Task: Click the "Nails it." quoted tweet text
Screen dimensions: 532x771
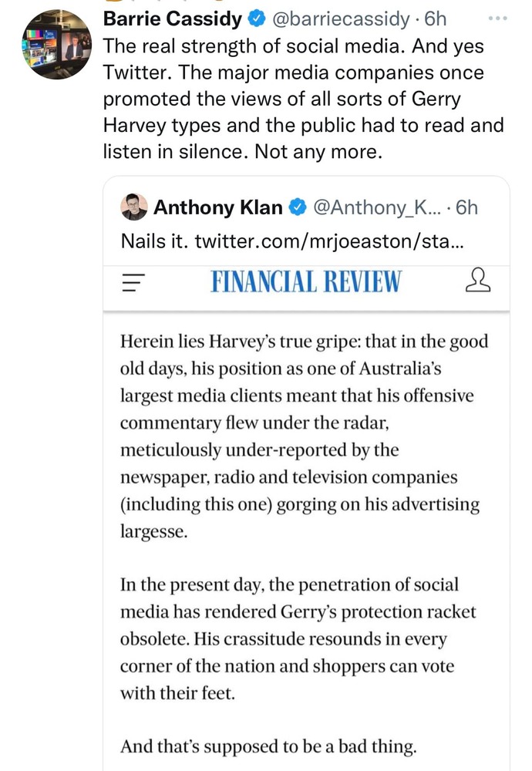Action: (154, 241)
